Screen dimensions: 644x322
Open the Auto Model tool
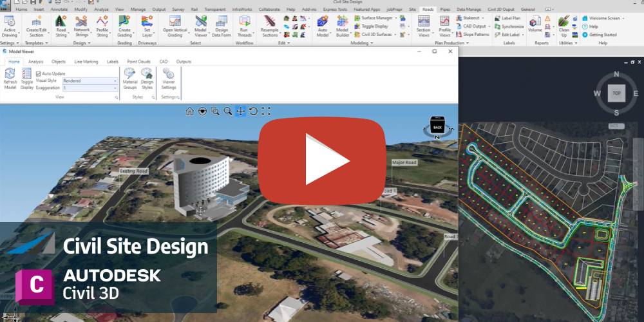pyautogui.click(x=323, y=26)
